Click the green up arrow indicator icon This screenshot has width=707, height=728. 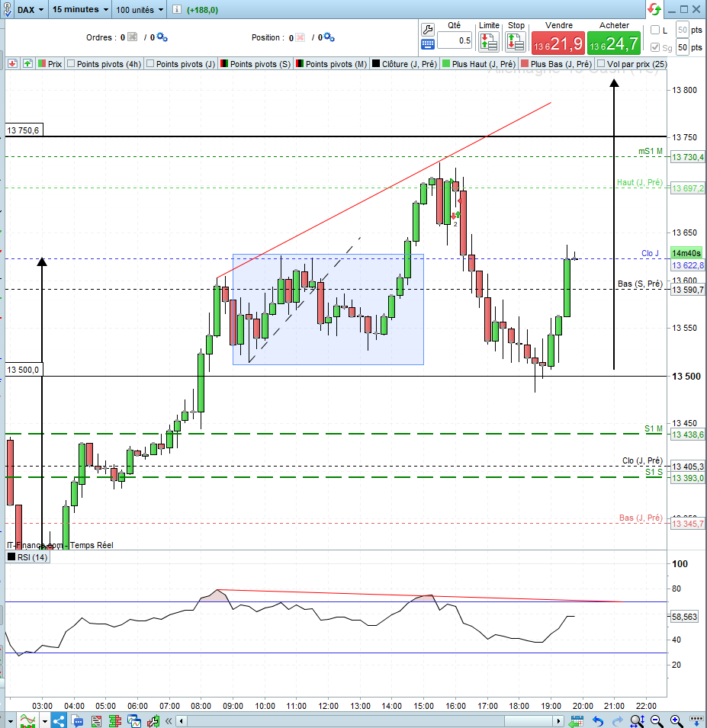pyautogui.click(x=28, y=63)
